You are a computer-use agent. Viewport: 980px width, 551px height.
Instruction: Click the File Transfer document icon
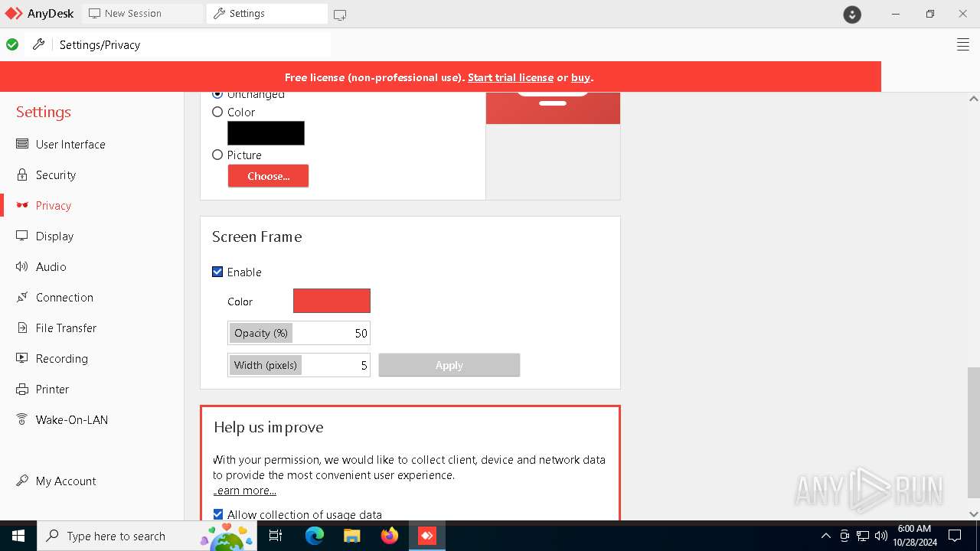click(22, 328)
